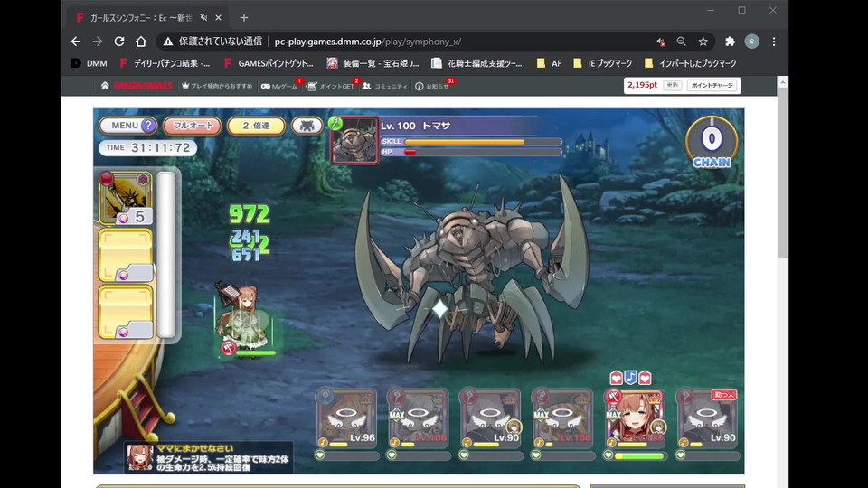Focus the address bar URL
The height and width of the screenshot is (488, 868).
(x=368, y=42)
